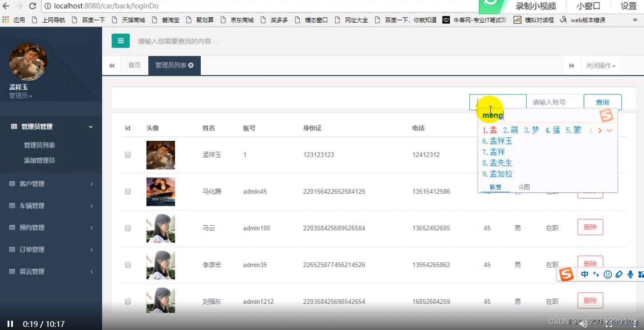Click the Sogou logo in candidate popup
This screenshot has height=330, width=644.
[x=607, y=115]
